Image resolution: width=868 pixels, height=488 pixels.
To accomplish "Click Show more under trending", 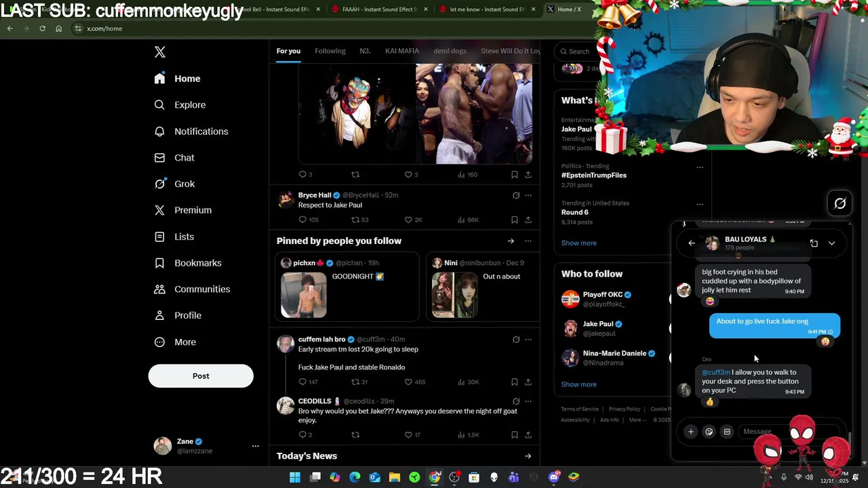I will [579, 243].
